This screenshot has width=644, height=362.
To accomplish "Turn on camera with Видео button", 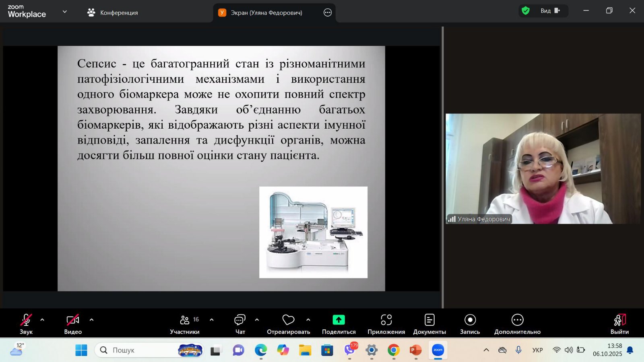I will [73, 323].
